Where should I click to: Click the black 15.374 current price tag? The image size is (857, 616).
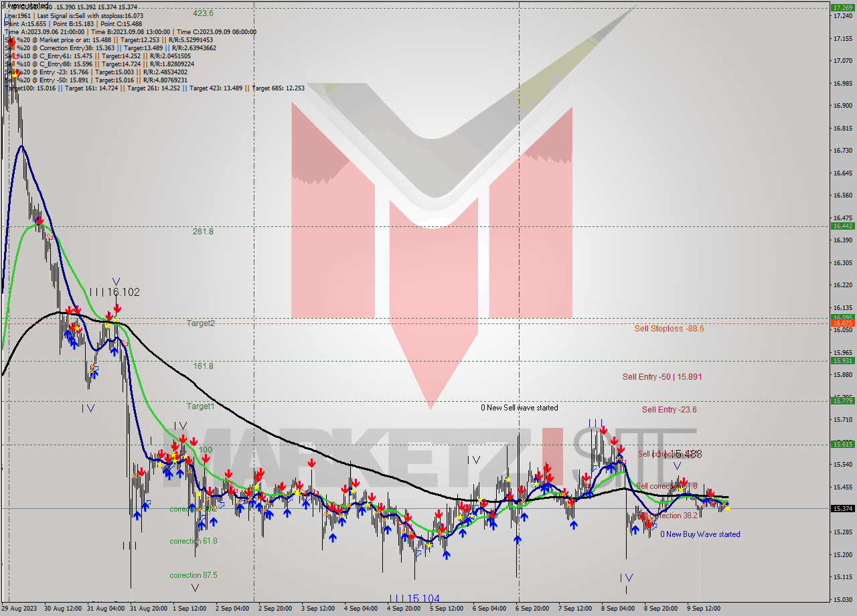(x=843, y=508)
